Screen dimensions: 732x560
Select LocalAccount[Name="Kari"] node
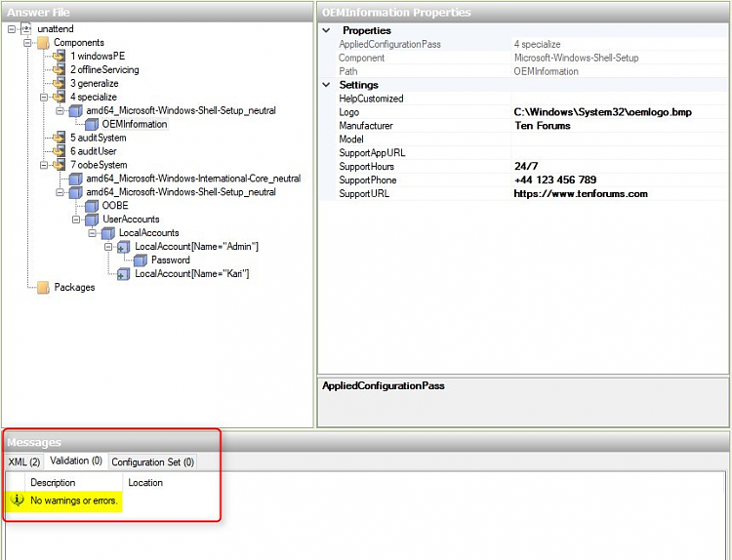click(192, 274)
